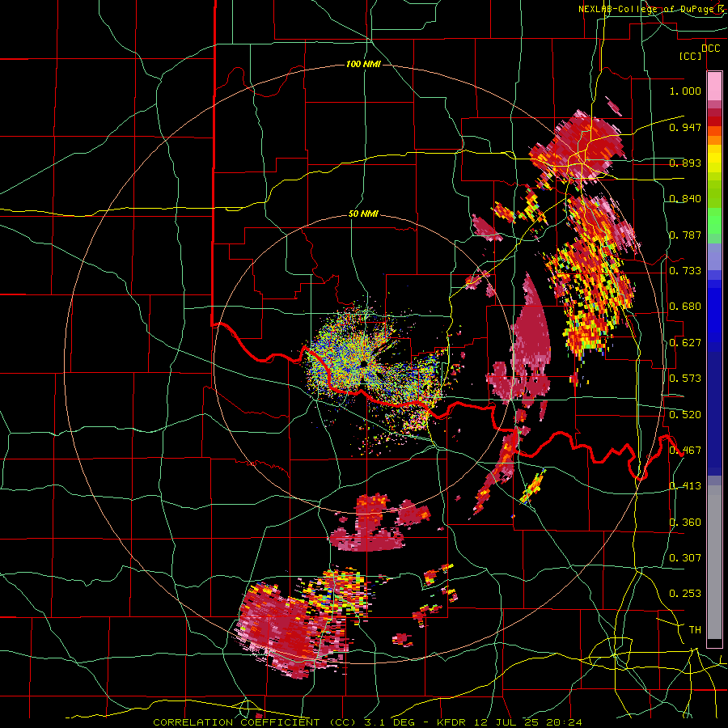Viewport: 728px width, 728px height.
Task: Click the 0.893 scale value
Action: 685,163
